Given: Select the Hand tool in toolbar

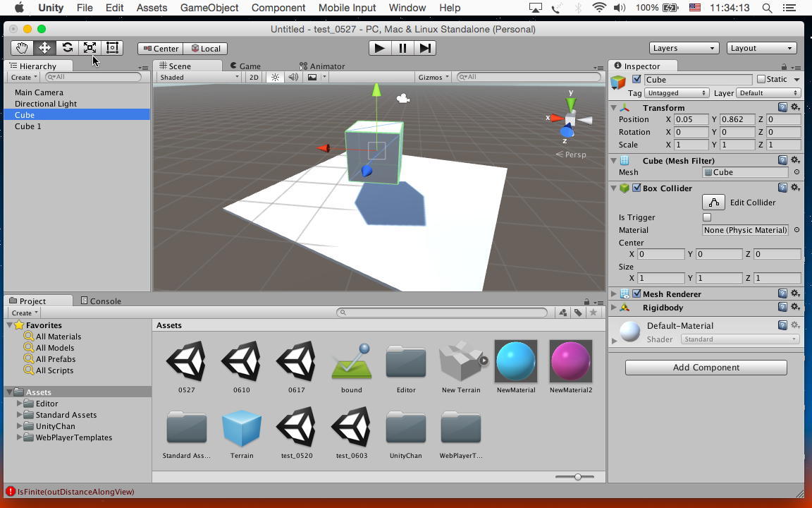Looking at the screenshot, I should (22, 48).
